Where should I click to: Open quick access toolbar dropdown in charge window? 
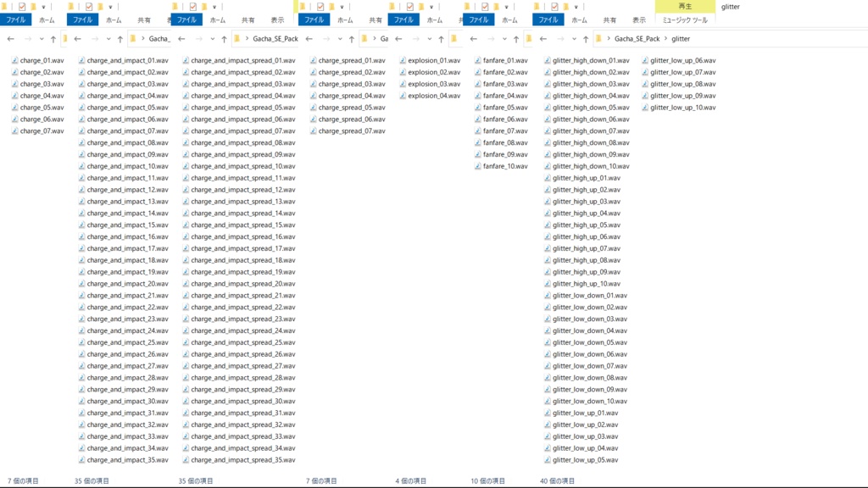click(x=44, y=7)
